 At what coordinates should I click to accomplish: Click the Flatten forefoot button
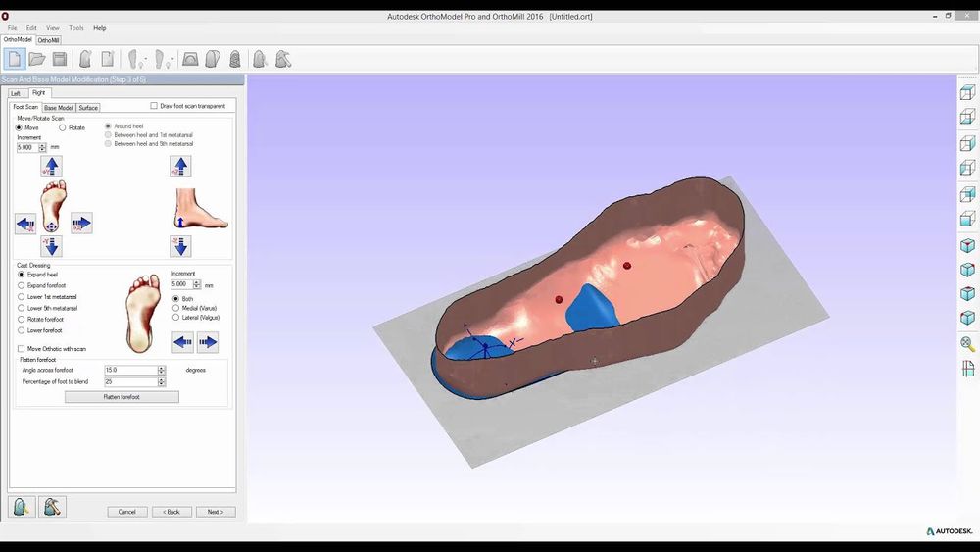coord(122,397)
